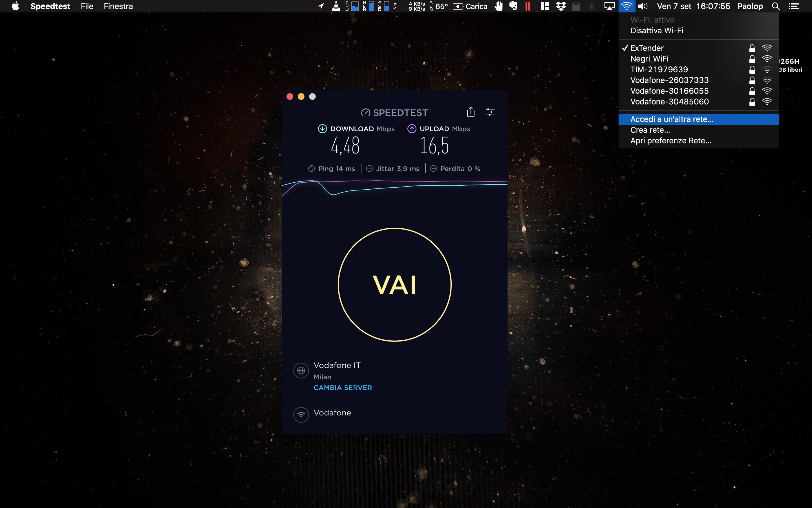This screenshot has width=812, height=508.
Task: Open the Apple menu
Action: 16,6
